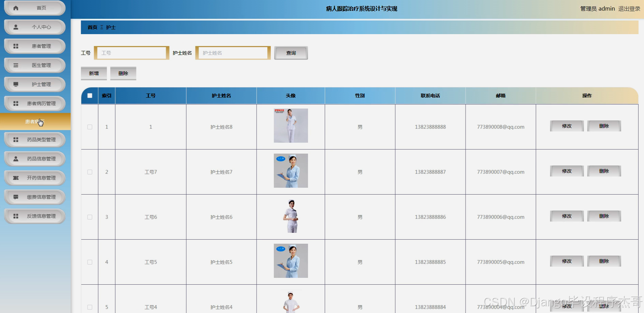Focus the 工号 search input field

[132, 53]
